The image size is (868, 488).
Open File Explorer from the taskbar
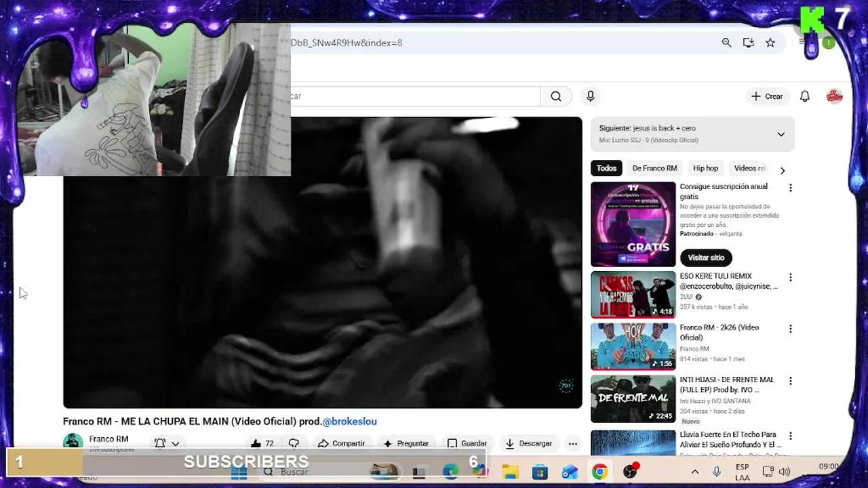pos(510,472)
